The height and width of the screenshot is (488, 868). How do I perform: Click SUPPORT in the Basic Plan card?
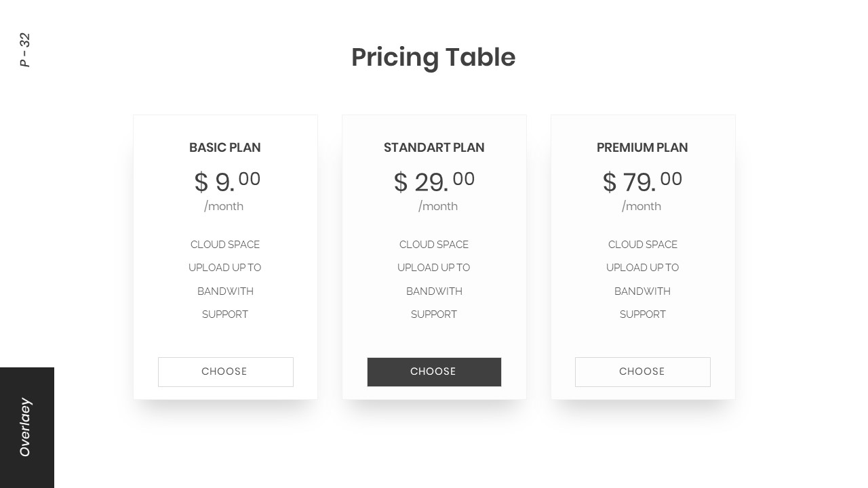coord(225,314)
